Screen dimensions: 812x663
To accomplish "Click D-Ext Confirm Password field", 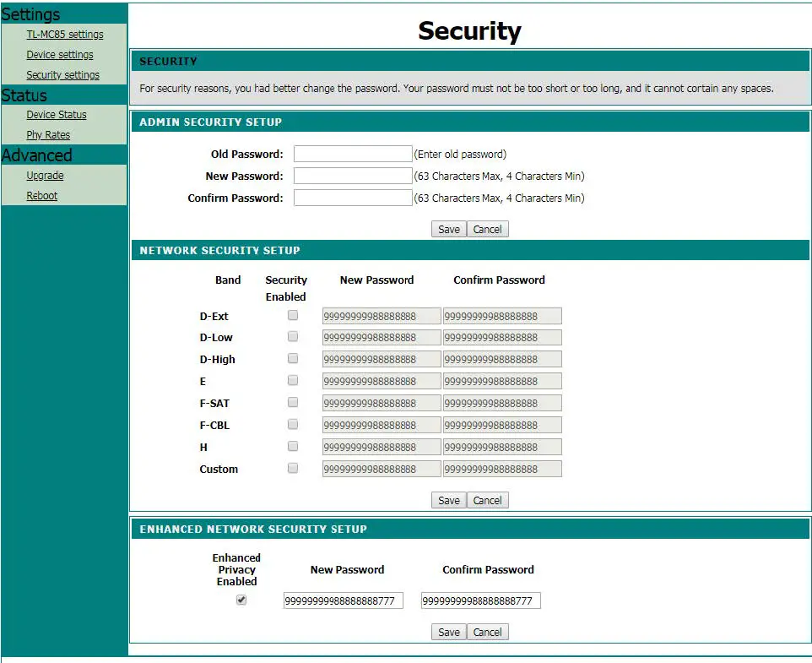I will [x=502, y=316].
